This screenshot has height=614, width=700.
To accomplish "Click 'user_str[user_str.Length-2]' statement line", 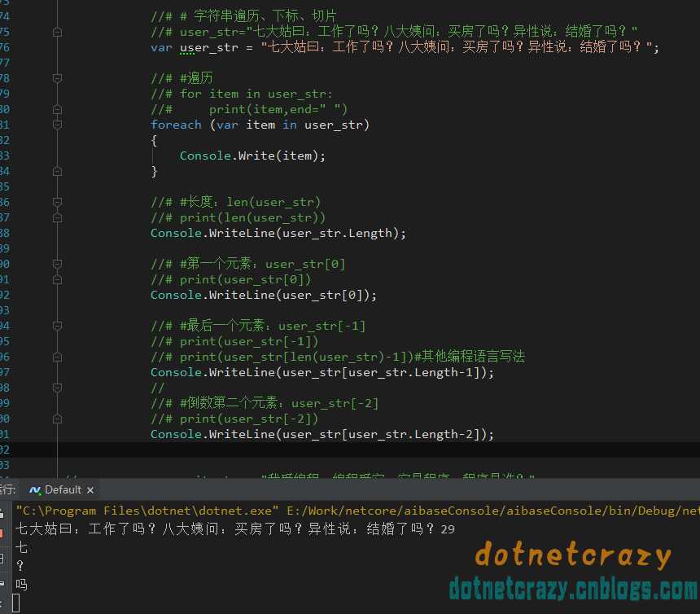I will 322,434.
